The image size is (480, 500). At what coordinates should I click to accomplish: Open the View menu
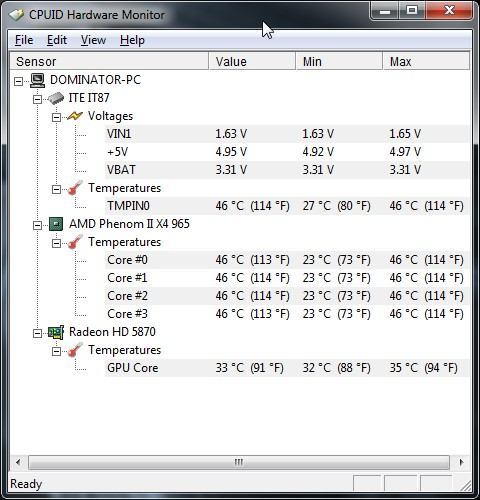tap(93, 40)
